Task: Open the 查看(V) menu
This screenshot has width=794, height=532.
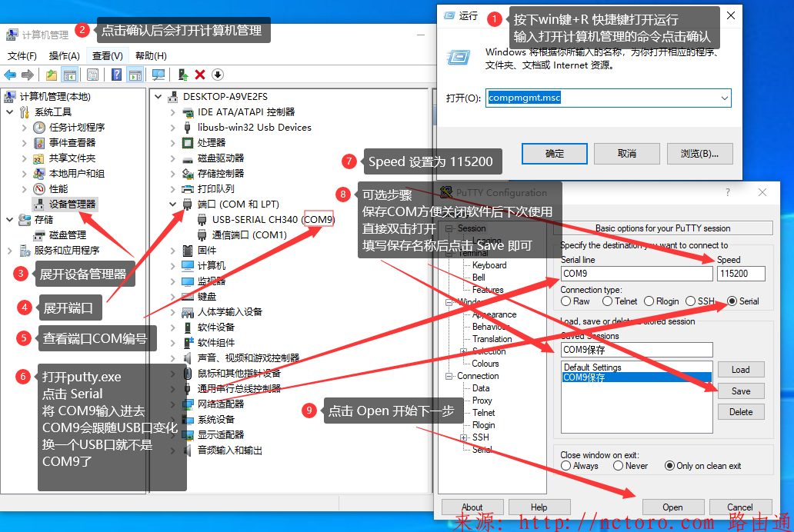Action: tap(108, 55)
